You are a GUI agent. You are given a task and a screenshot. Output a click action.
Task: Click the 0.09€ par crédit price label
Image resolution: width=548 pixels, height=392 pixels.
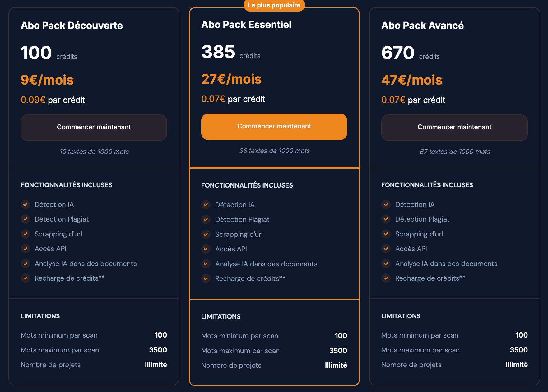tap(53, 100)
